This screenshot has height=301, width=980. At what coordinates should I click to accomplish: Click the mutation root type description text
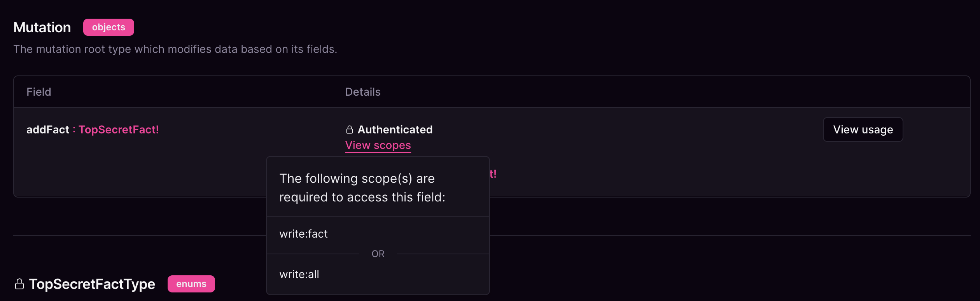(175, 49)
